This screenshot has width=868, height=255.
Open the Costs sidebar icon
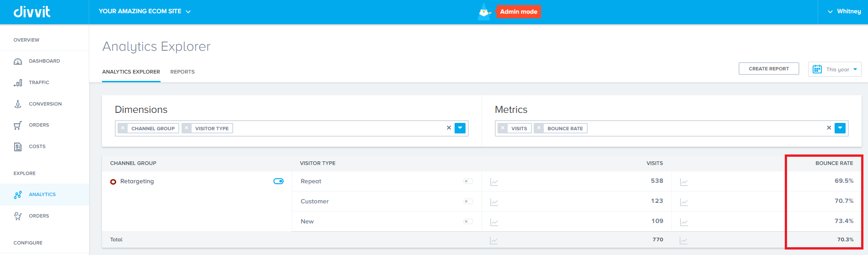(18, 147)
